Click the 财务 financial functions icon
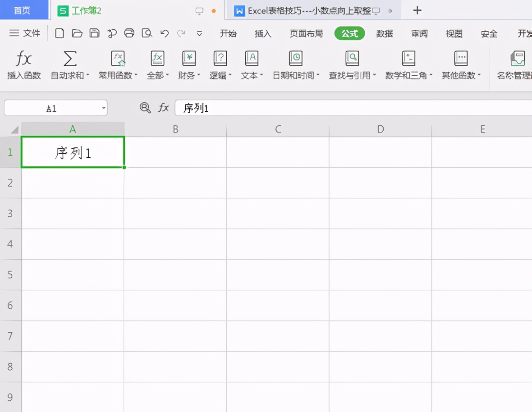 (188, 58)
